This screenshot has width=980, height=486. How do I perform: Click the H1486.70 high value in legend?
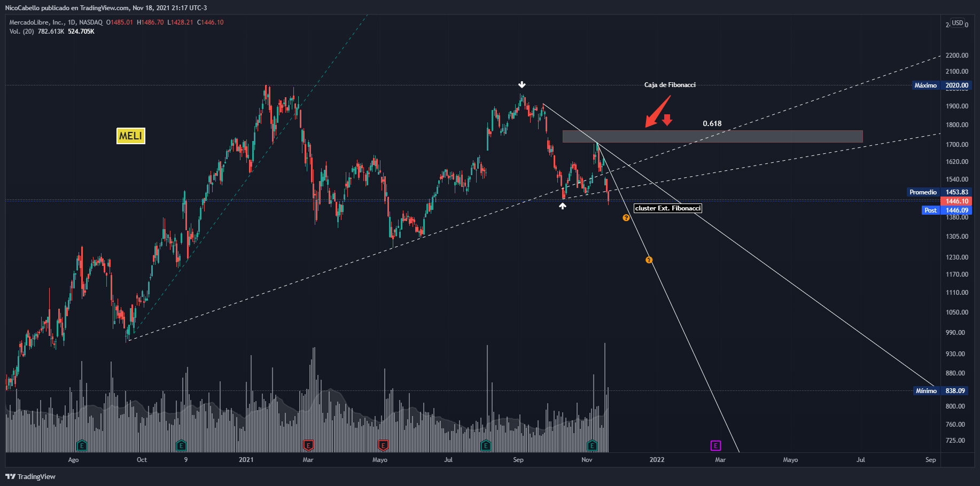click(150, 22)
